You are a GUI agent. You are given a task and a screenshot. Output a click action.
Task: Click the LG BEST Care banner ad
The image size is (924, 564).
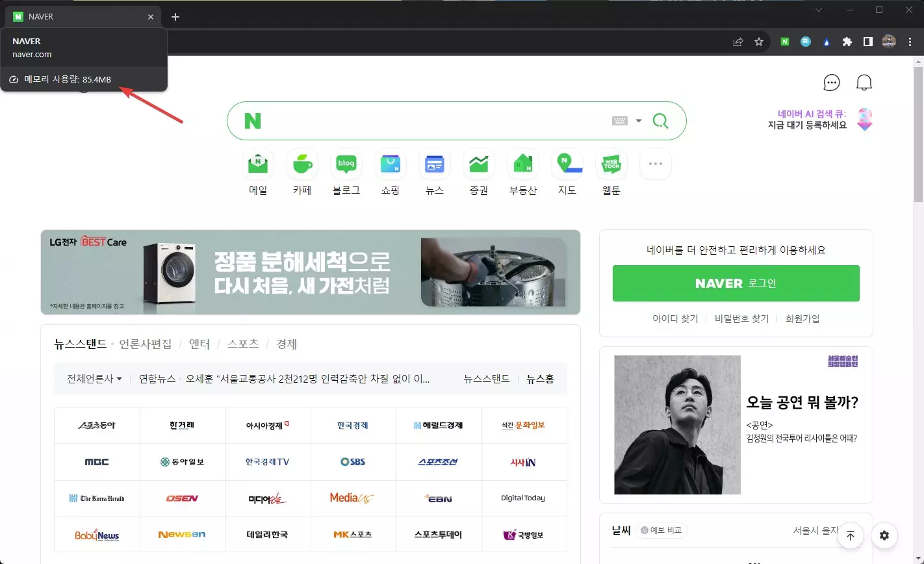click(x=311, y=272)
